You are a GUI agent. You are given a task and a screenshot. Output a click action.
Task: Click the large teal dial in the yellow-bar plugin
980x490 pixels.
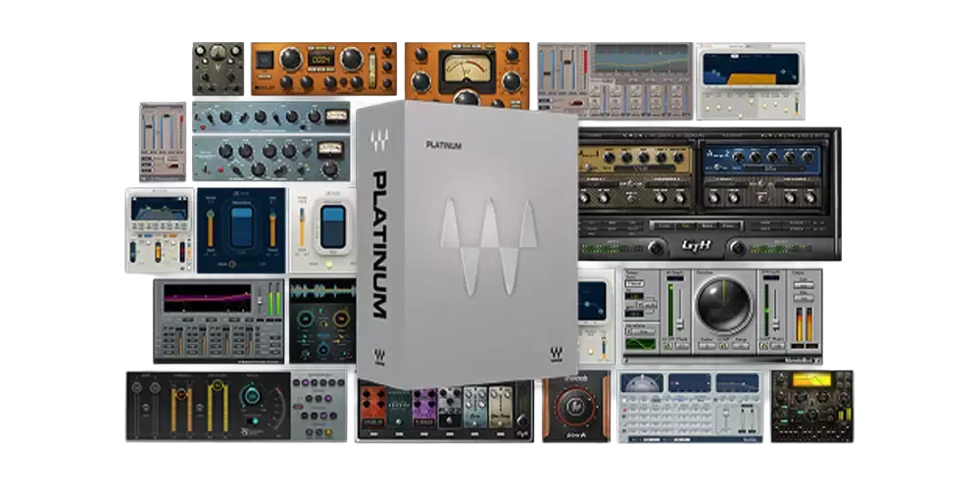(x=253, y=397)
